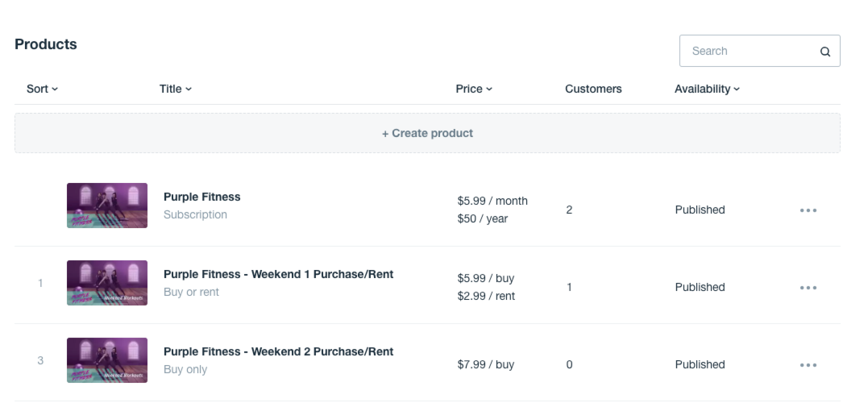Open Purple Fitness - Weekend 2 Purchase/Rent link
Screen dimensions: 868x403
click(278, 351)
